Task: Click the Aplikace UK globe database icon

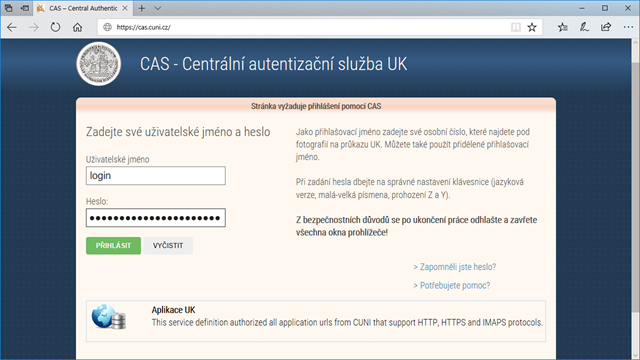Action: click(x=109, y=317)
